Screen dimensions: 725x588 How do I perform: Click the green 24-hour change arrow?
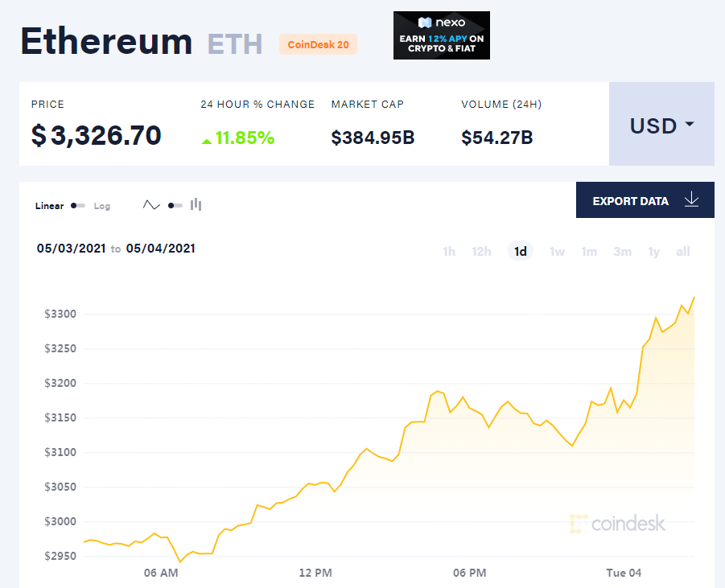(207, 141)
